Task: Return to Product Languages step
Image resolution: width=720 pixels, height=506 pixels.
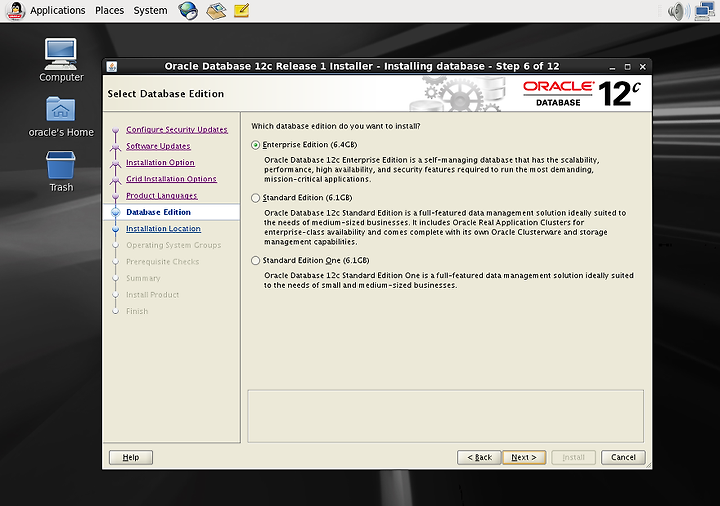Action: click(x=162, y=196)
